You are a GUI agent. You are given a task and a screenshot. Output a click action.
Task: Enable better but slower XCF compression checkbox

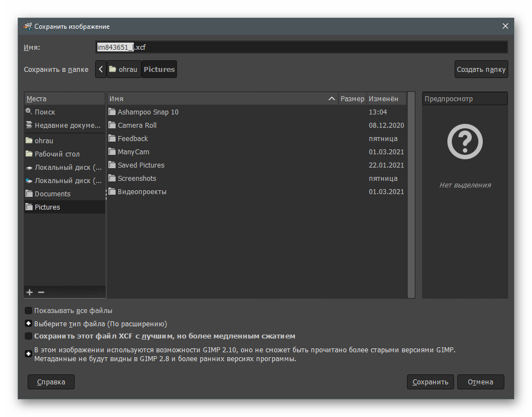pyautogui.click(x=29, y=336)
